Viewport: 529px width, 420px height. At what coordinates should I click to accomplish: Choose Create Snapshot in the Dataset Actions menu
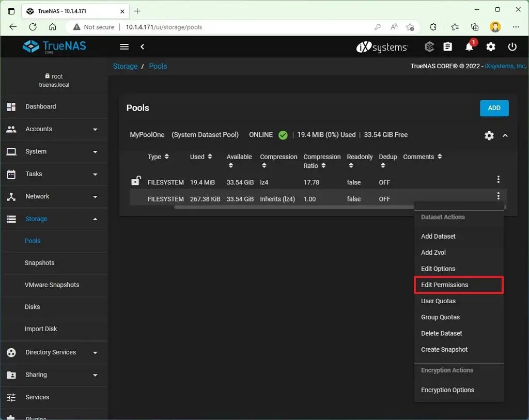[x=444, y=349]
